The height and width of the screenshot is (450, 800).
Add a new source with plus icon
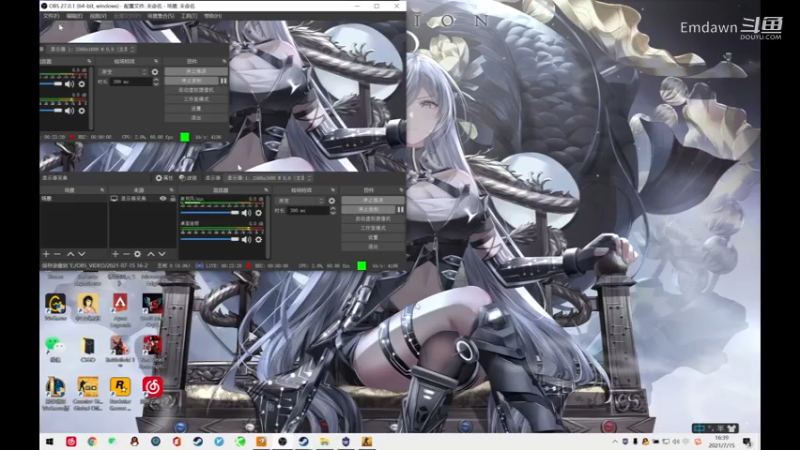pos(115,254)
